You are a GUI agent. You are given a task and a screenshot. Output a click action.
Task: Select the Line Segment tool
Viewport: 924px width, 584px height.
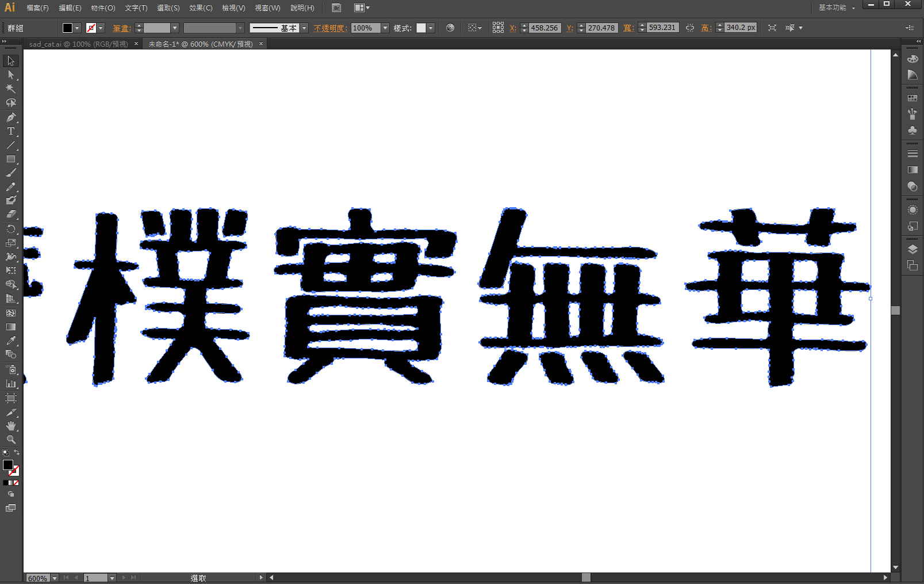coord(10,145)
